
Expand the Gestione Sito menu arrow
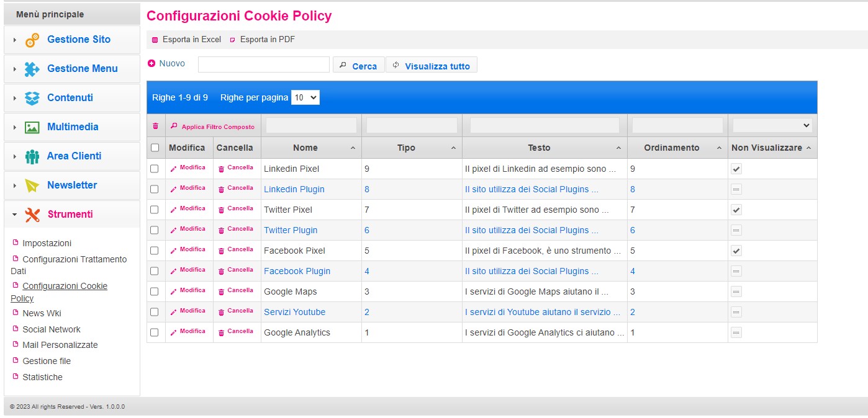pyautogui.click(x=15, y=40)
